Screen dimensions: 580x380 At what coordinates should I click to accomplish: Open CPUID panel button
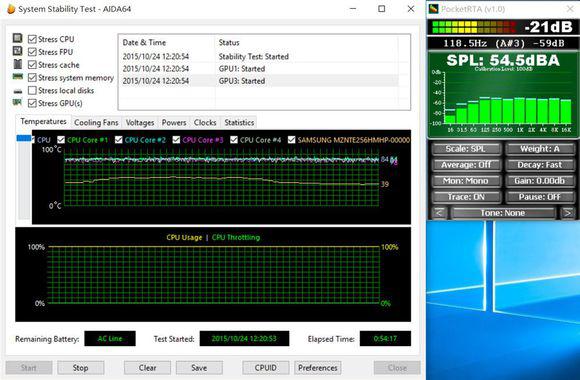[266, 368]
